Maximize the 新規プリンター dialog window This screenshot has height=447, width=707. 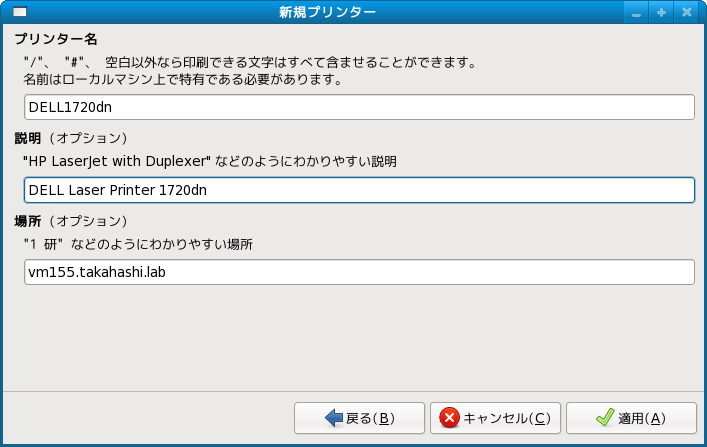click(661, 12)
